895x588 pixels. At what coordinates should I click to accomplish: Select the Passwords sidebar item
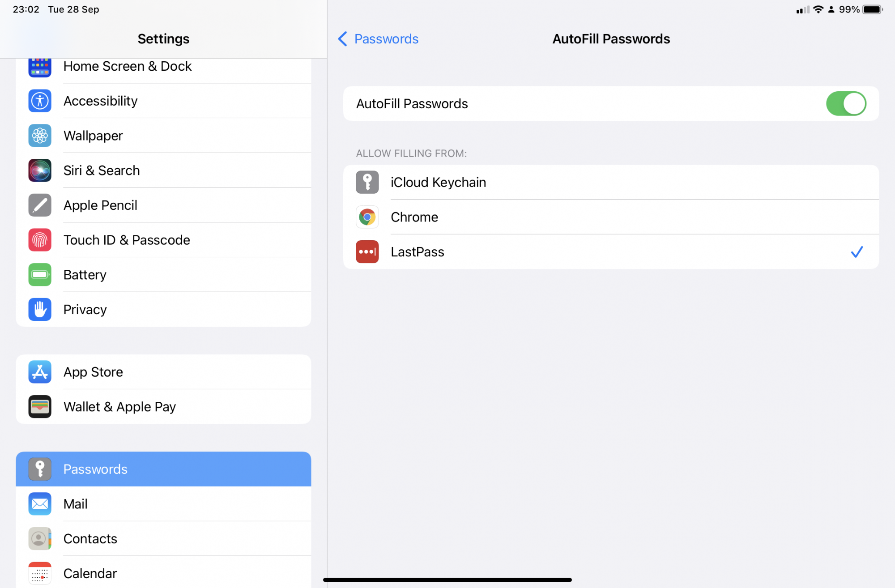point(163,469)
